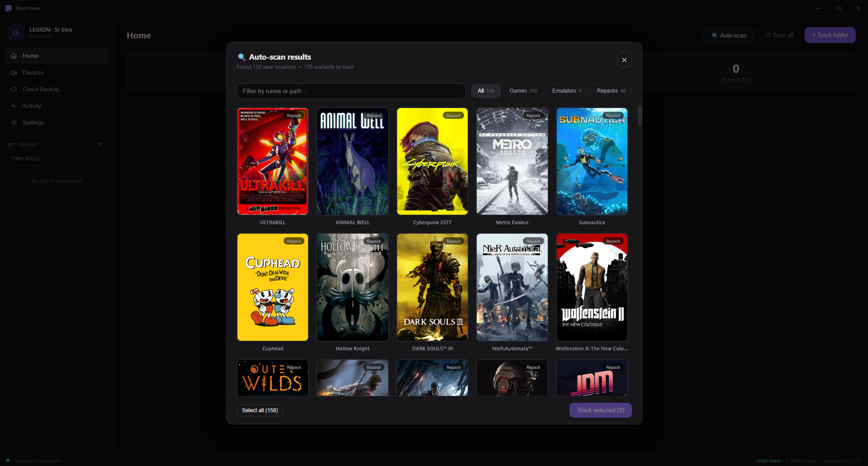
Task: Open Activity in the sidebar
Action: [57, 106]
